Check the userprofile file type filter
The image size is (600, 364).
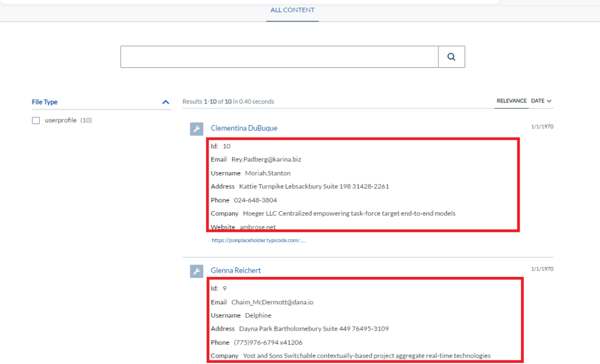pyautogui.click(x=36, y=120)
